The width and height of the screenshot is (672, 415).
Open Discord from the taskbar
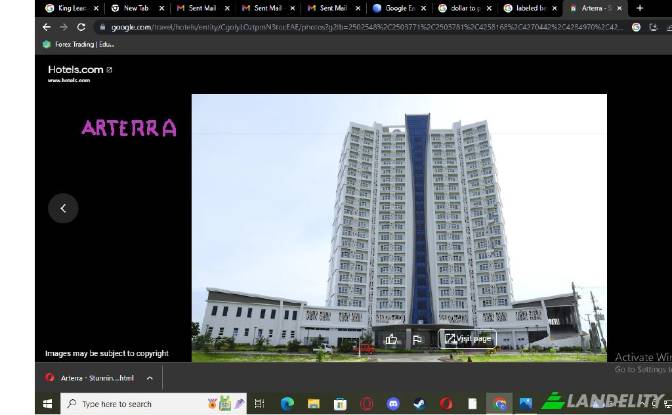pos(393,404)
